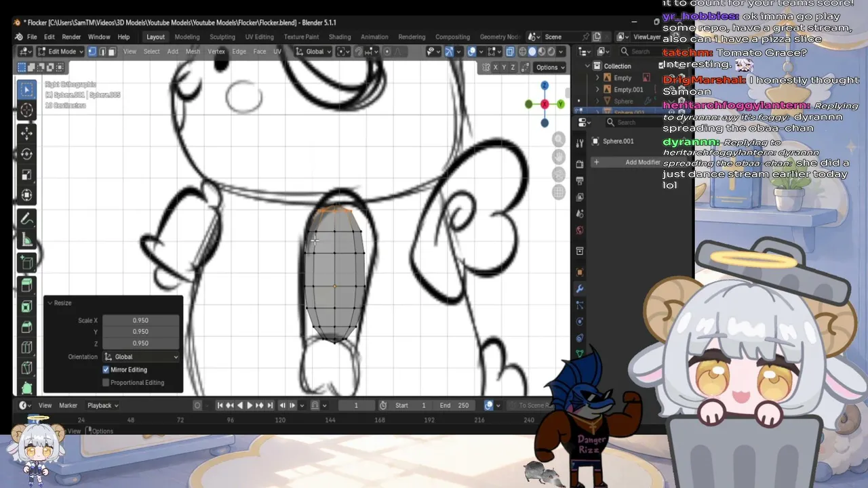This screenshot has width=868, height=488.
Task: Select the Move tool
Action: pyautogui.click(x=26, y=134)
